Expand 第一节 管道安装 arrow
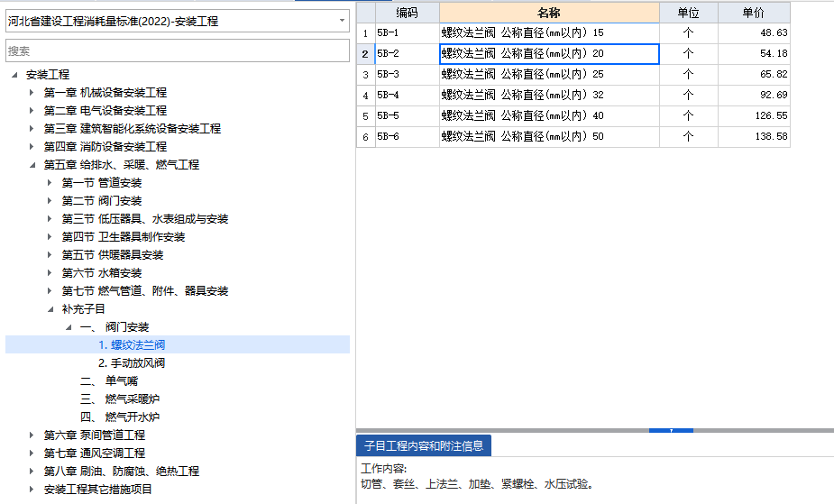 50,183
